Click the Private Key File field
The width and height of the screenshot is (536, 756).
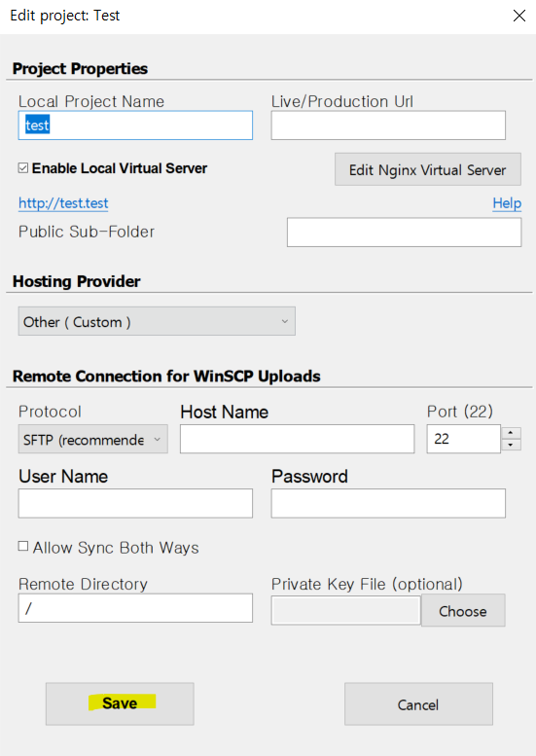(345, 610)
